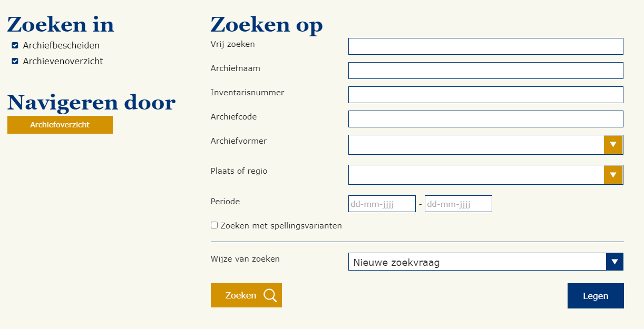The width and height of the screenshot is (644, 329).
Task: Open the Archiefoverzicht navigation button
Action: (60, 125)
